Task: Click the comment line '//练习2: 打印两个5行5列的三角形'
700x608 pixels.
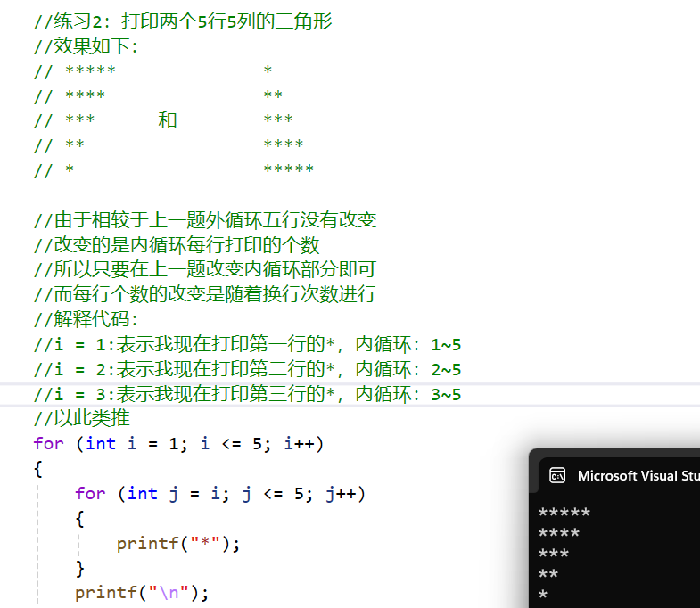Action: pyautogui.click(x=183, y=21)
